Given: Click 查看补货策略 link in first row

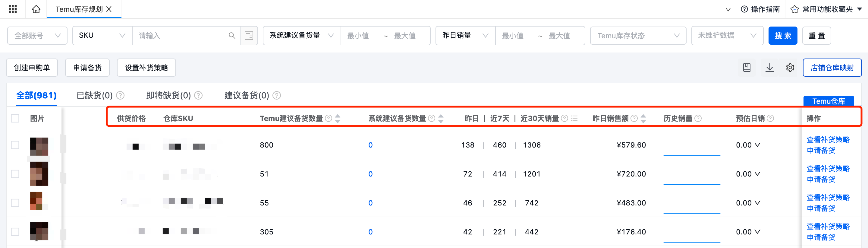Looking at the screenshot, I should point(828,140).
